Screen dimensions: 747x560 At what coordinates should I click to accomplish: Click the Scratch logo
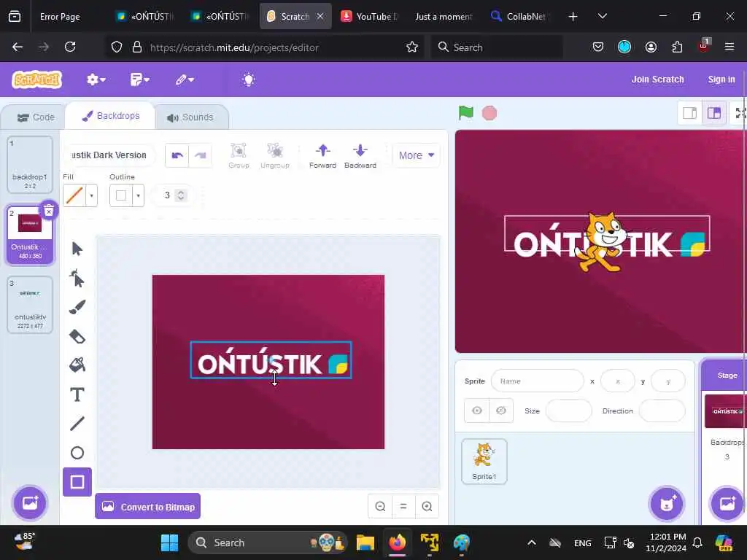37,79
